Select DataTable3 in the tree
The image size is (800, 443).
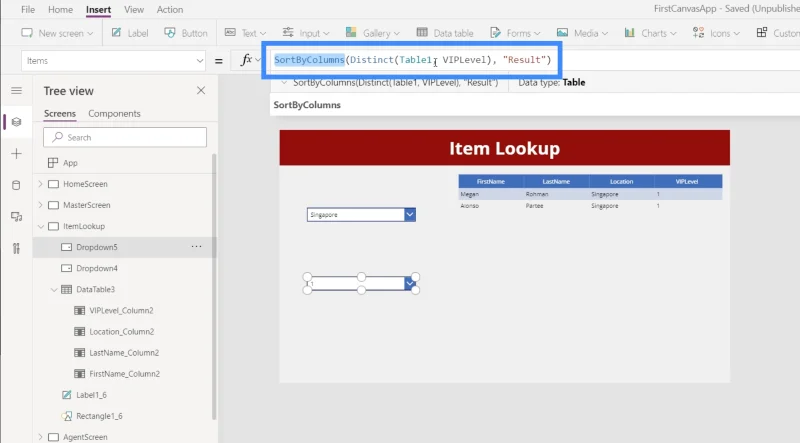[x=95, y=289]
